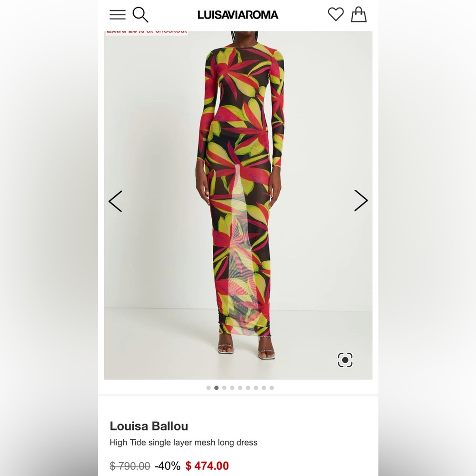The width and height of the screenshot is (476, 476).
Task: Click the High Tide mesh dress title
Action: 183,442
